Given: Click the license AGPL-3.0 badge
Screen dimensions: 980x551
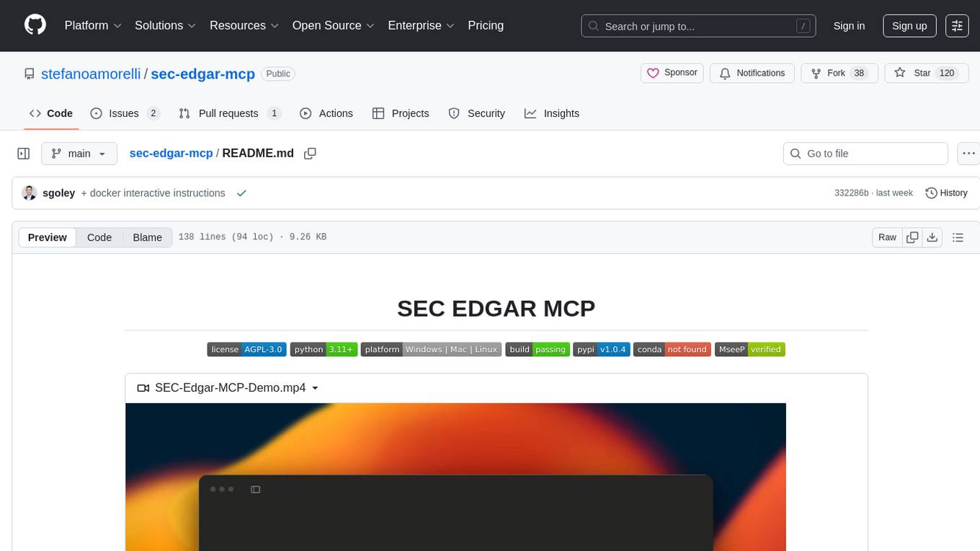Looking at the screenshot, I should pyautogui.click(x=246, y=349).
